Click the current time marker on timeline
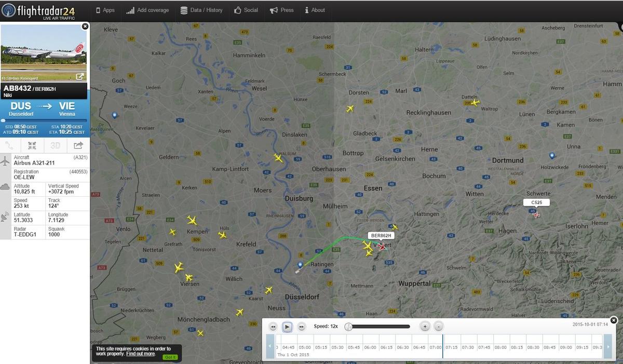 [443, 346]
